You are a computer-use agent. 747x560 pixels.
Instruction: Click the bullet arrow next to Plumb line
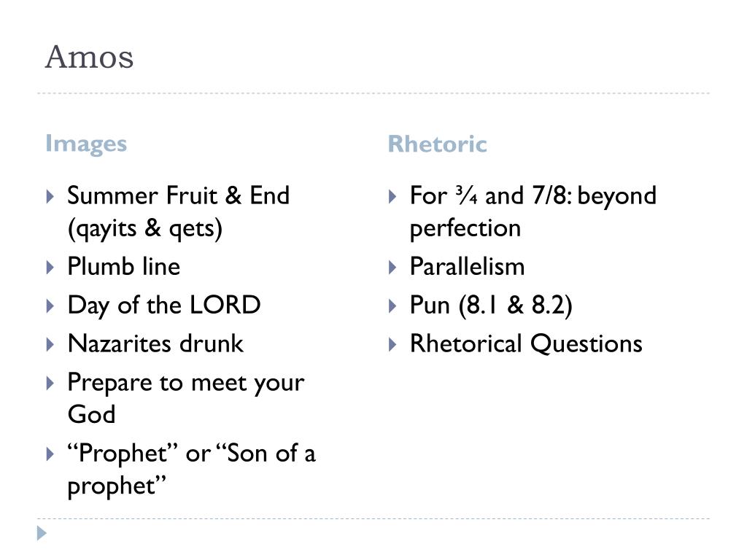pos(50,267)
